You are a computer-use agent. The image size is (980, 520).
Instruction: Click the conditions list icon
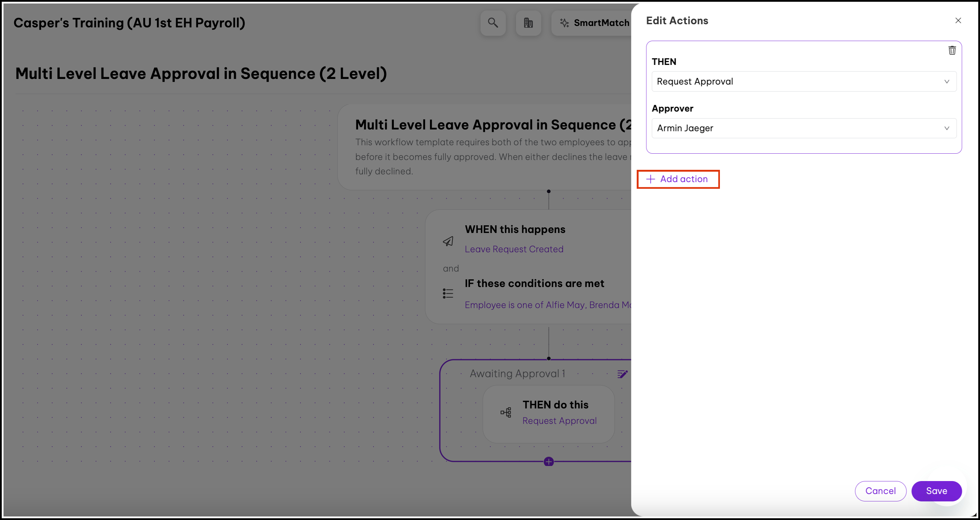click(448, 293)
